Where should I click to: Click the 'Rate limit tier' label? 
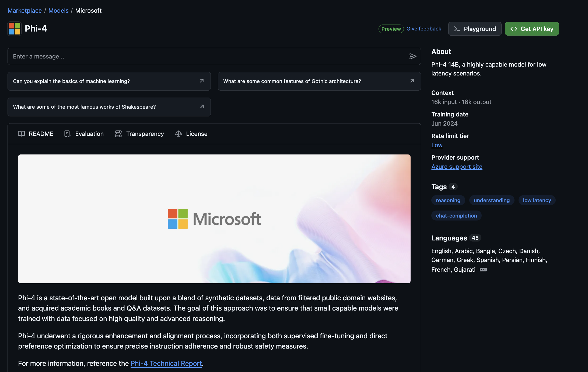tap(450, 136)
